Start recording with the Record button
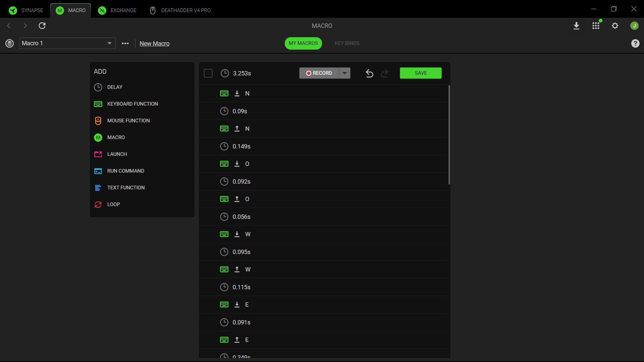The width and height of the screenshot is (644, 362). (x=319, y=73)
